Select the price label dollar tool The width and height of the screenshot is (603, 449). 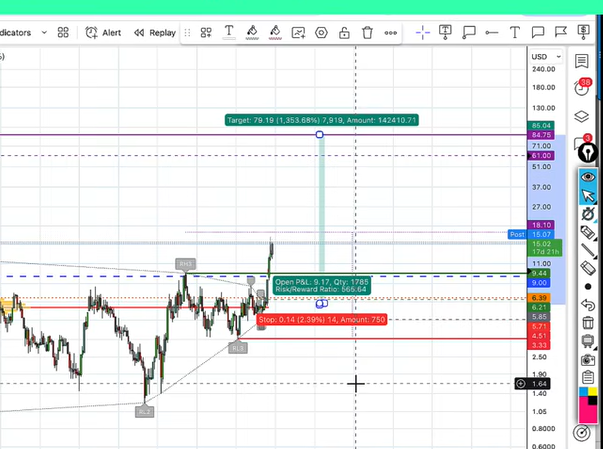tap(583, 32)
